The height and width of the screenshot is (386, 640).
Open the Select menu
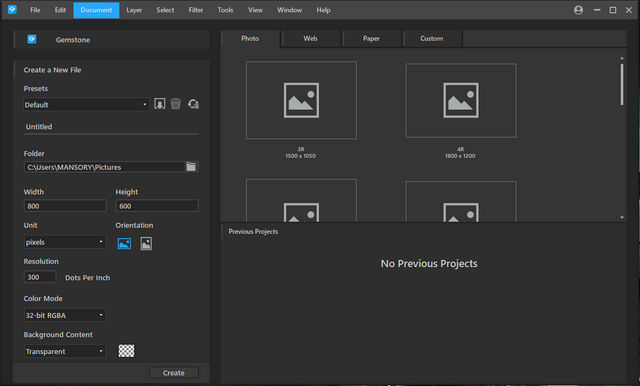click(165, 10)
